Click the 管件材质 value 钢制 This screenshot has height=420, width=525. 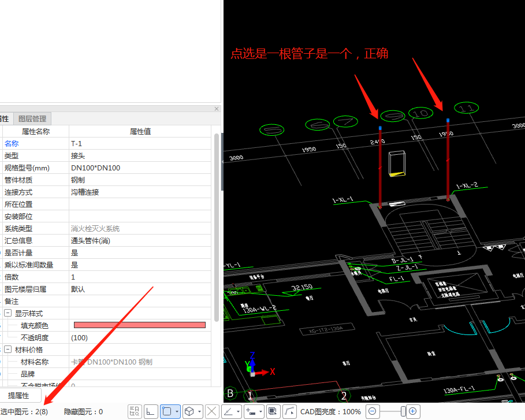click(140, 180)
